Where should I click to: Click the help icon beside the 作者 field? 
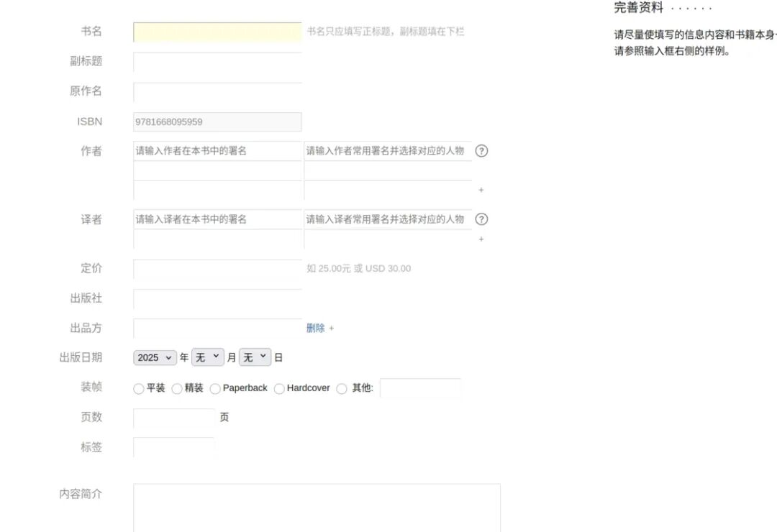481,151
